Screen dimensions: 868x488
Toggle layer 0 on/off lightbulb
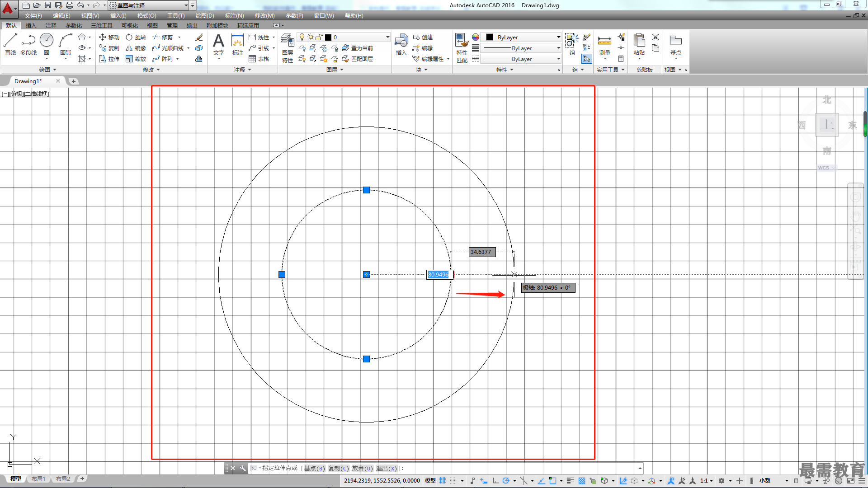tap(302, 37)
